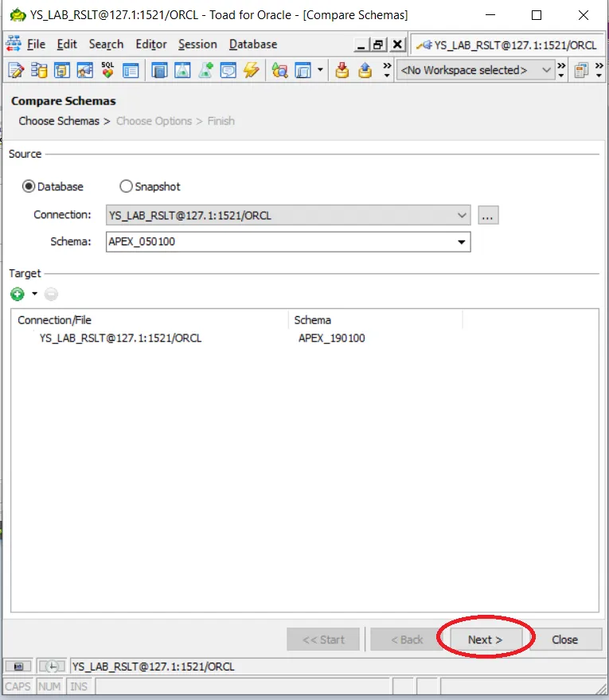609x700 pixels.
Task: Open the Editor pencil-on-paper toolbar icon
Action: [16, 71]
